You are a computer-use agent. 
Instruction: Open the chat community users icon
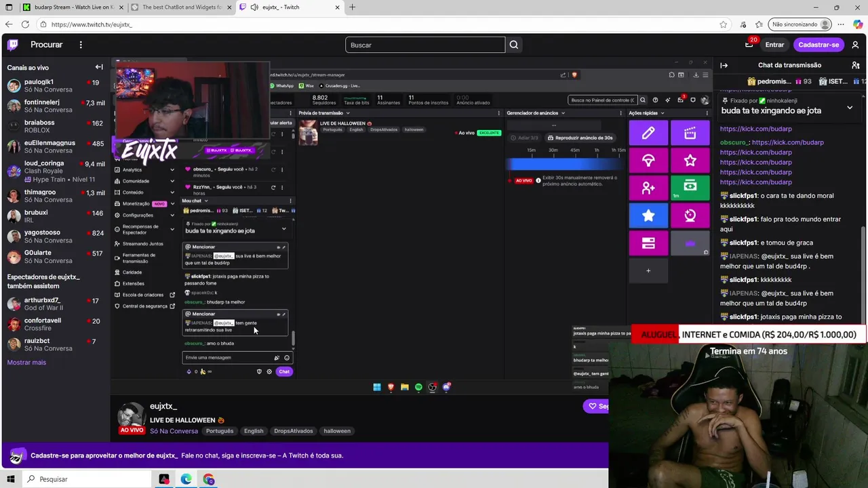855,65
